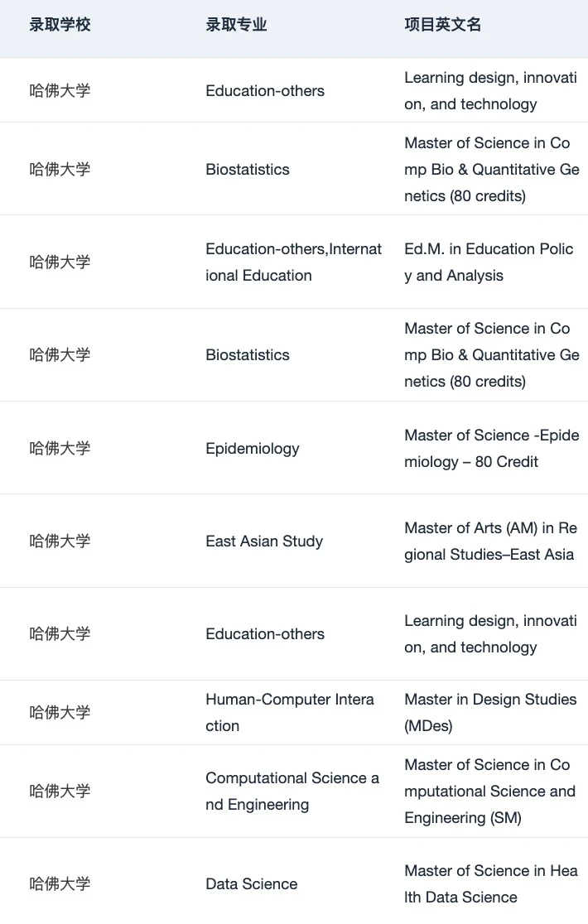Select Education-others,International Education cell
The width and height of the screenshot is (588, 924).
tap(293, 262)
